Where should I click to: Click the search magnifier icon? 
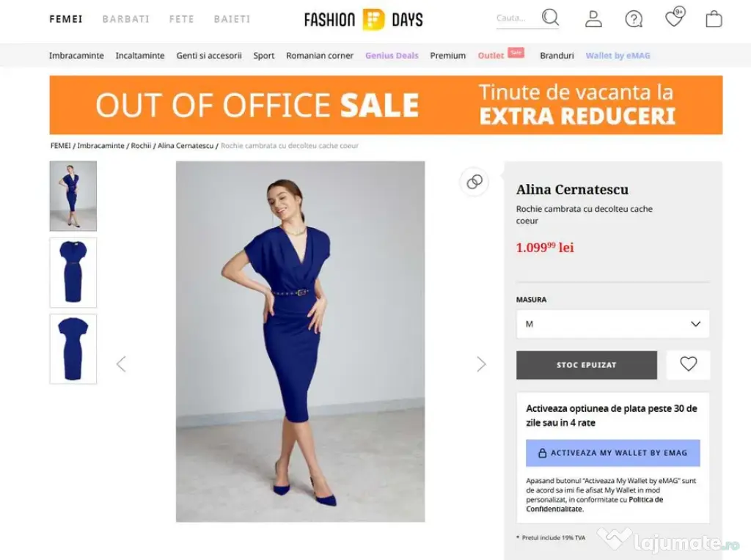(x=550, y=18)
